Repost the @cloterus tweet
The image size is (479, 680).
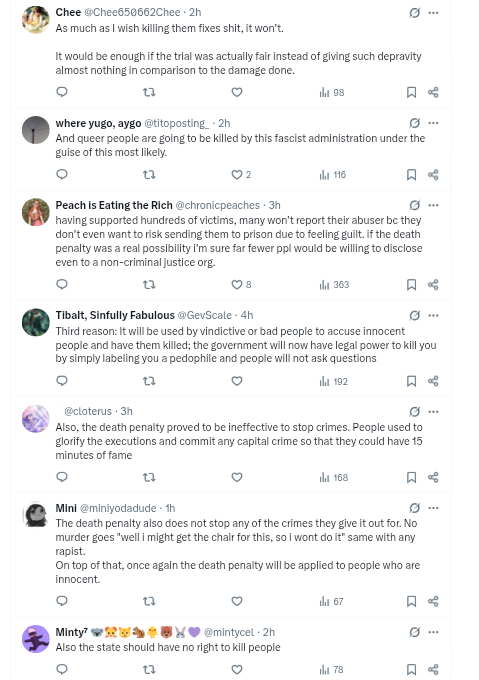[149, 477]
